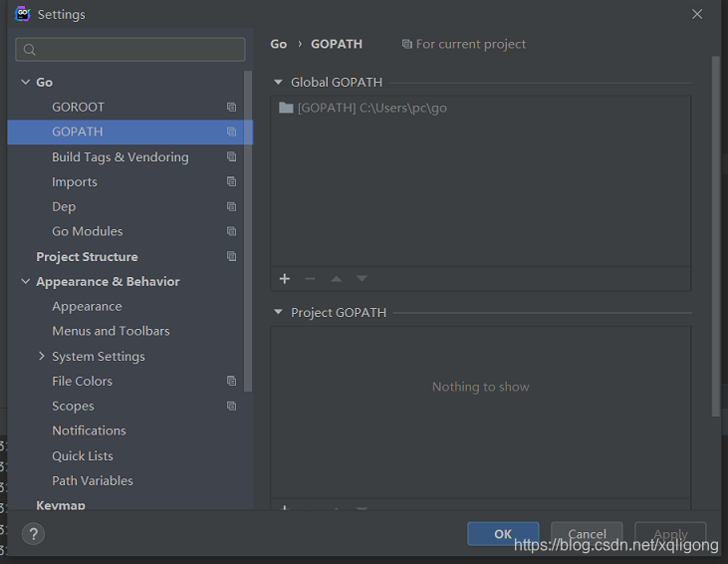Click project-level icon beside File Colors

pyautogui.click(x=231, y=381)
